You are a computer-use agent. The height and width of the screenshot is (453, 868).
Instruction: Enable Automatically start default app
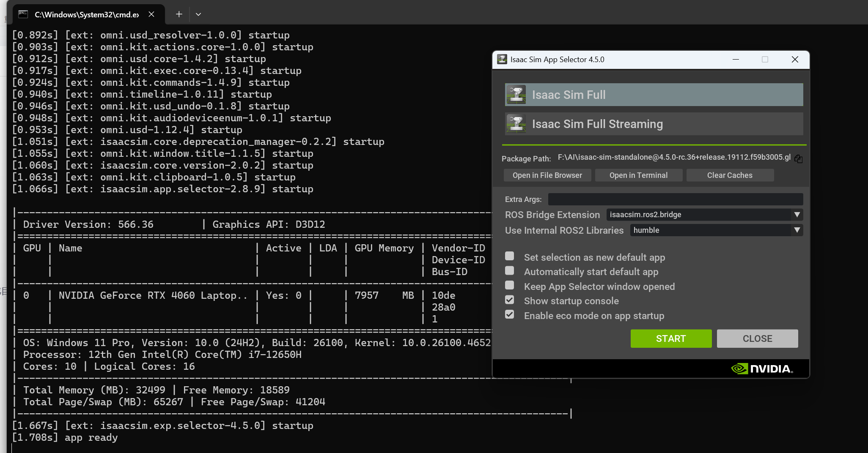[x=510, y=270]
